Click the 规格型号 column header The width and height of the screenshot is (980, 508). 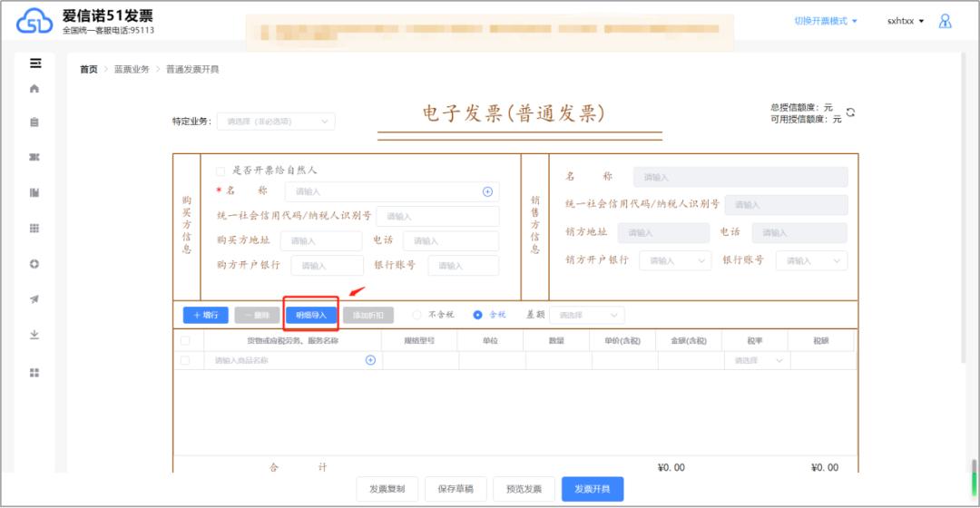[419, 340]
